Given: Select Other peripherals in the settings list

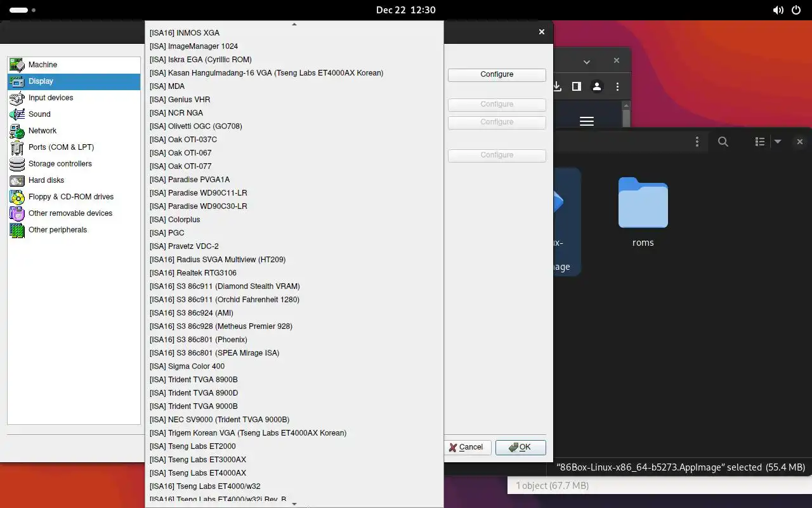Looking at the screenshot, I should (74, 230).
